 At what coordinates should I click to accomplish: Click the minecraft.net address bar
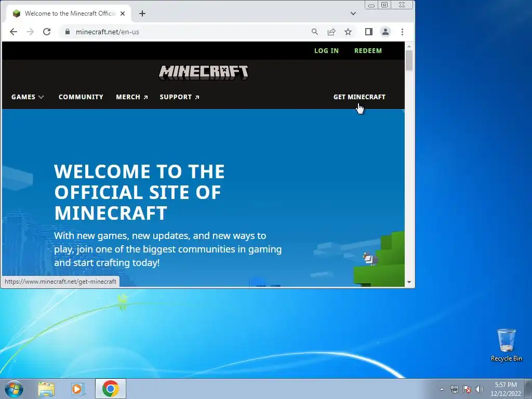pos(190,32)
